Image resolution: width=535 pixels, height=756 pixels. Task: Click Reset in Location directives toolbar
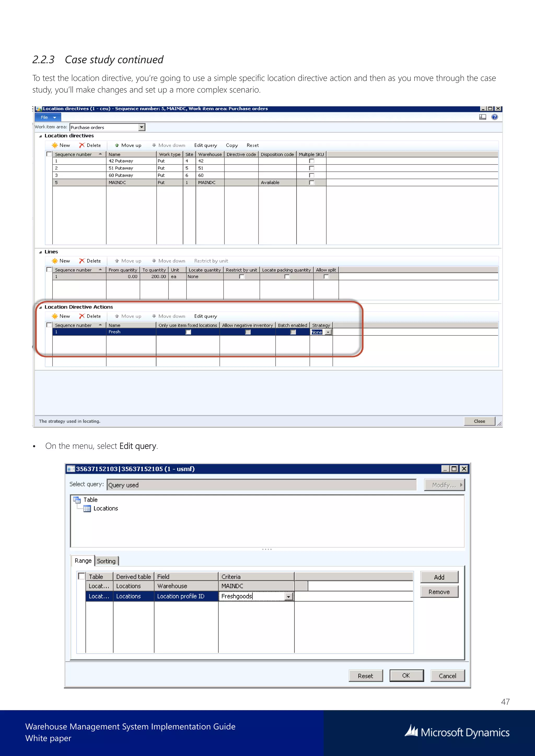253,145
